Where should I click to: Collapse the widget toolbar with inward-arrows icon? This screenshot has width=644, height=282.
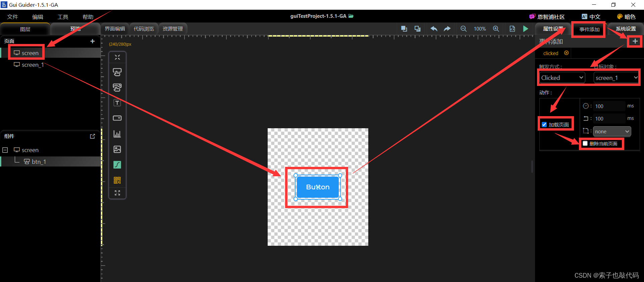pyautogui.click(x=117, y=57)
